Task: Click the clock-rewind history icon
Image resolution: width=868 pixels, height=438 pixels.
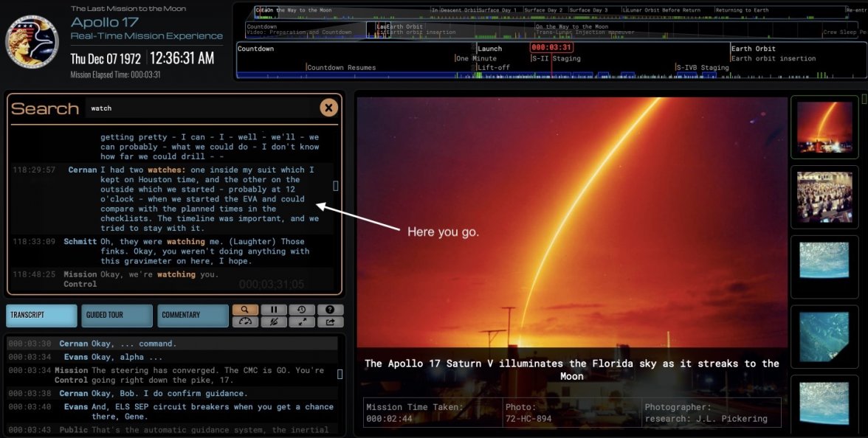Action: pos(302,310)
